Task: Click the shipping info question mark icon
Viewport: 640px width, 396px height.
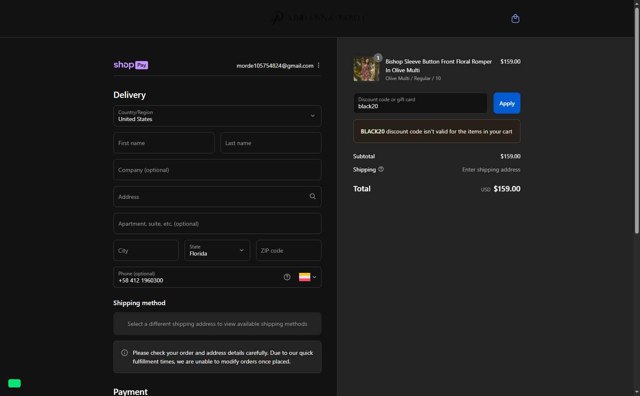Action: tap(381, 169)
